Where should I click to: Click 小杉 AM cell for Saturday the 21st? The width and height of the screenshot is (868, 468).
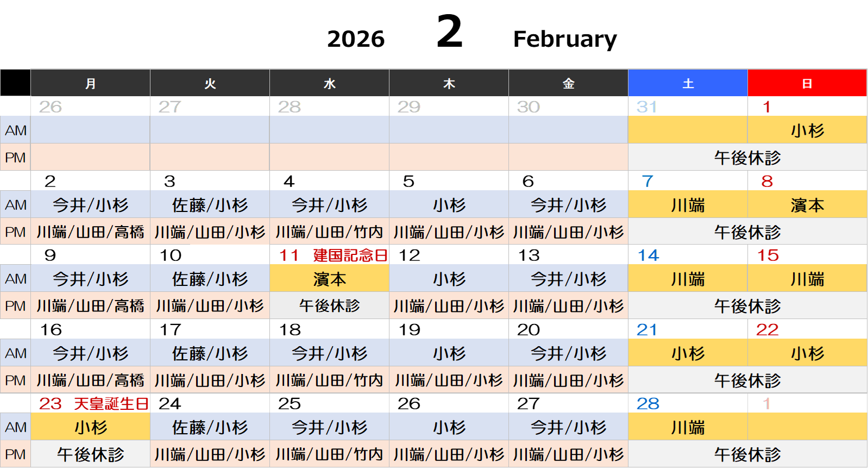(x=688, y=353)
